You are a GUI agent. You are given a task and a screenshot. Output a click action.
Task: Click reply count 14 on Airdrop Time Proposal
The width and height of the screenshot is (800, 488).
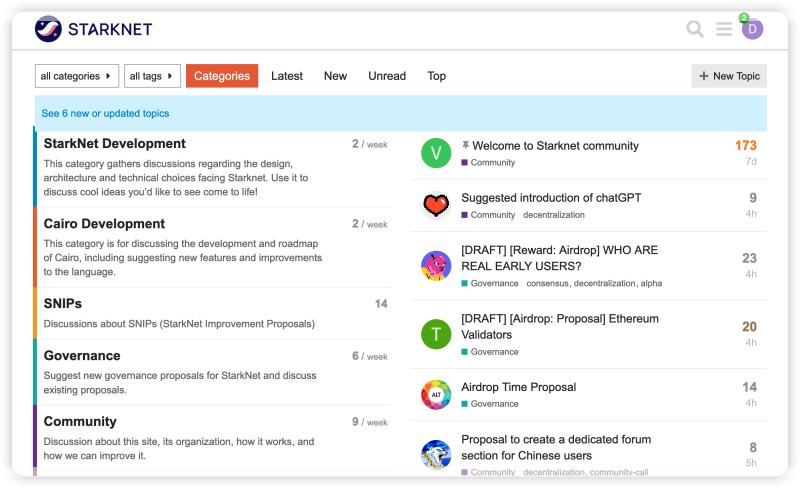[x=749, y=387]
